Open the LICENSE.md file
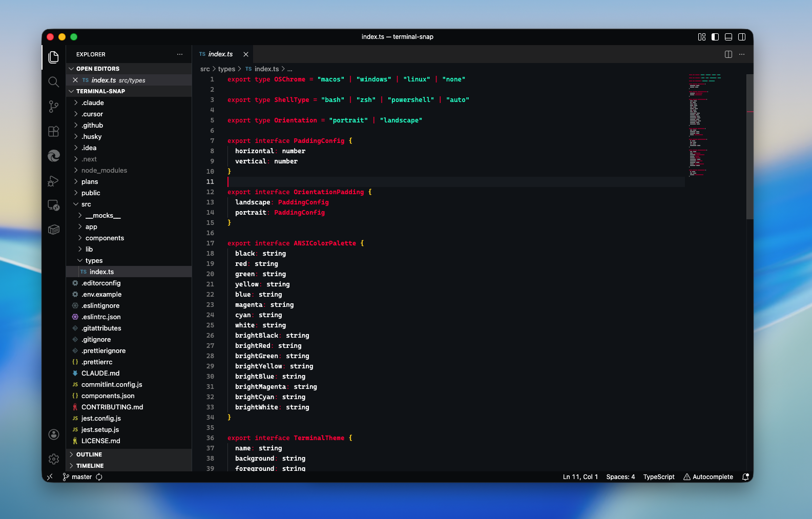The height and width of the screenshot is (519, 812). [x=129, y=441]
